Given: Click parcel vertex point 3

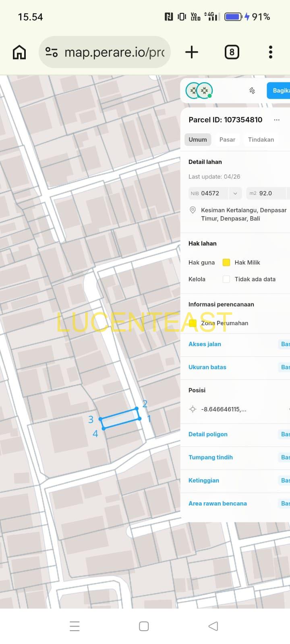Looking at the screenshot, I should [100, 419].
